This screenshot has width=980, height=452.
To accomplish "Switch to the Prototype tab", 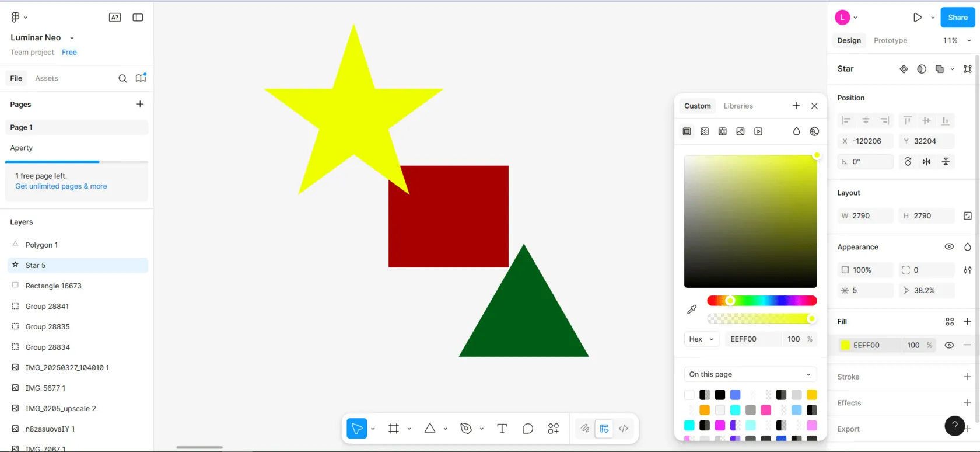I will 890,40.
